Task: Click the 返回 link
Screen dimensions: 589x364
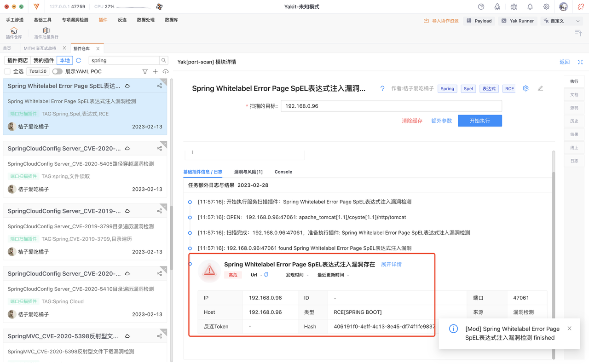Action: pos(565,62)
